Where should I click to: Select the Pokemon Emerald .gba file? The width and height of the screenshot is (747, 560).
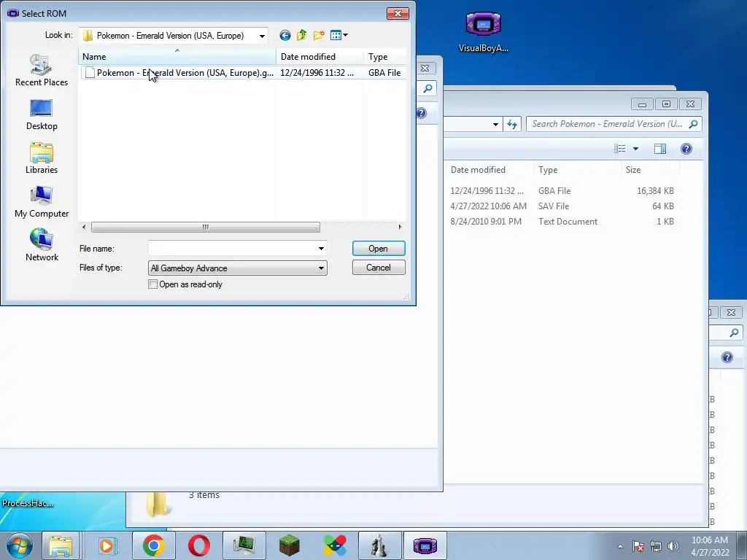pyautogui.click(x=244, y=73)
